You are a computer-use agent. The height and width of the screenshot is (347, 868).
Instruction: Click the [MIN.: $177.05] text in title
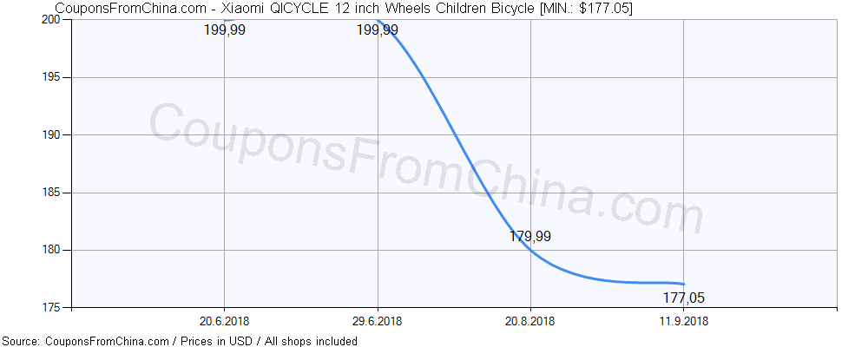[x=576, y=8]
